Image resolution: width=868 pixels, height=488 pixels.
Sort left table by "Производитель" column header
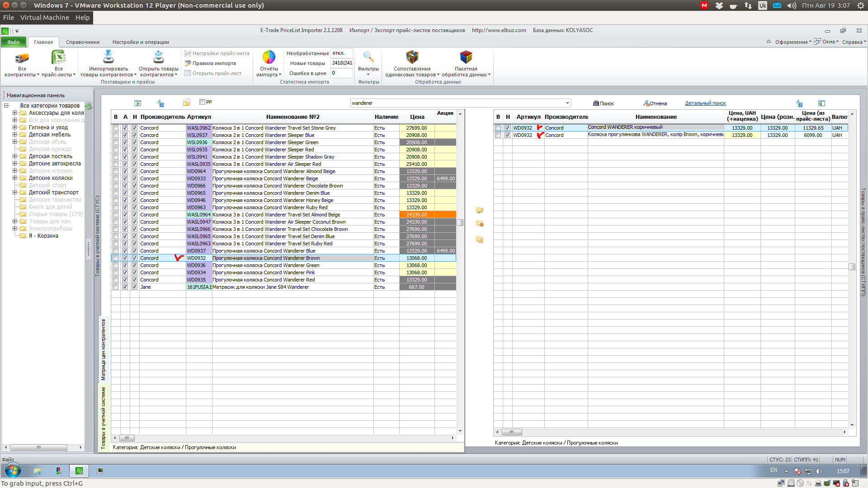click(x=163, y=117)
